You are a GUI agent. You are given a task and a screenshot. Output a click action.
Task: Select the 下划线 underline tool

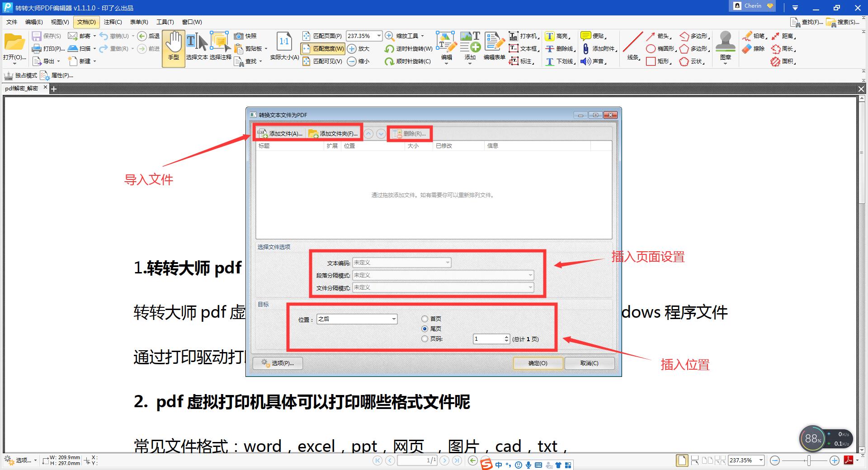(560, 61)
